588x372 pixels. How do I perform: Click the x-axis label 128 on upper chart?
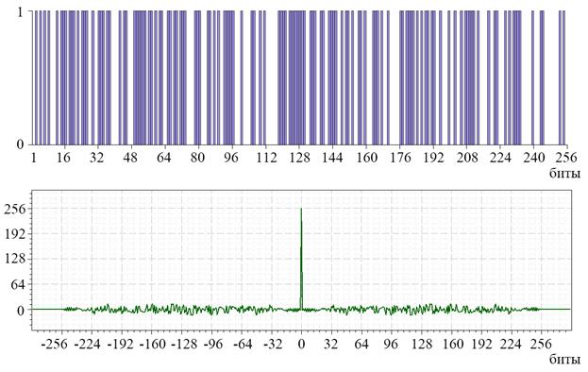tap(299, 157)
